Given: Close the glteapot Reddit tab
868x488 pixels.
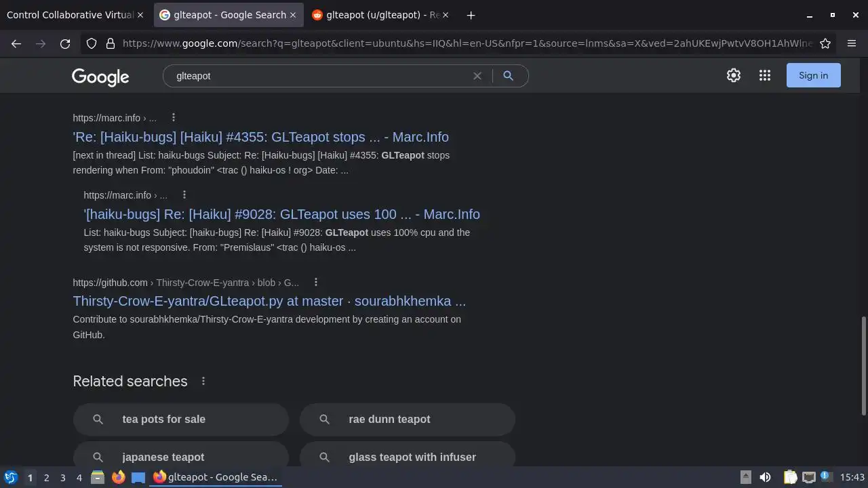Looking at the screenshot, I should click(x=446, y=15).
